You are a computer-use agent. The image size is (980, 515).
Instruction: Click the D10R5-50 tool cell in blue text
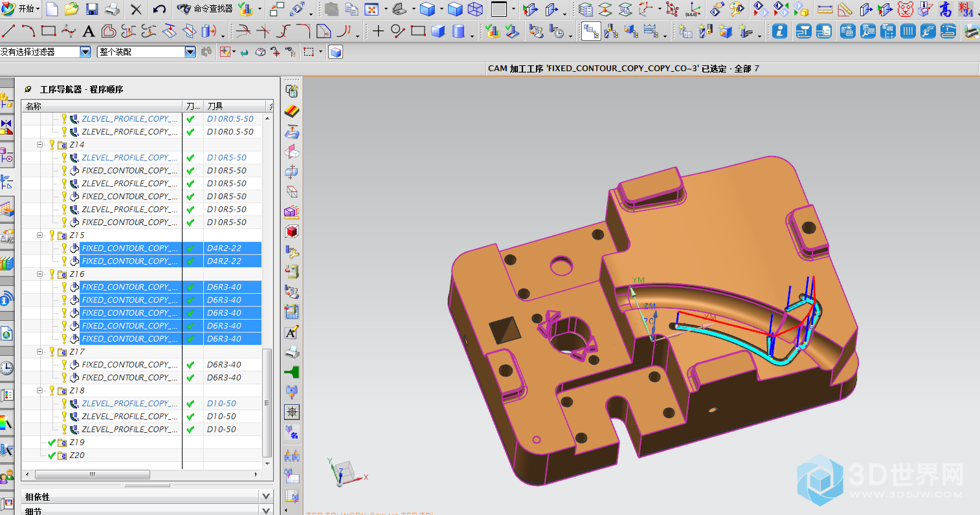(227, 158)
